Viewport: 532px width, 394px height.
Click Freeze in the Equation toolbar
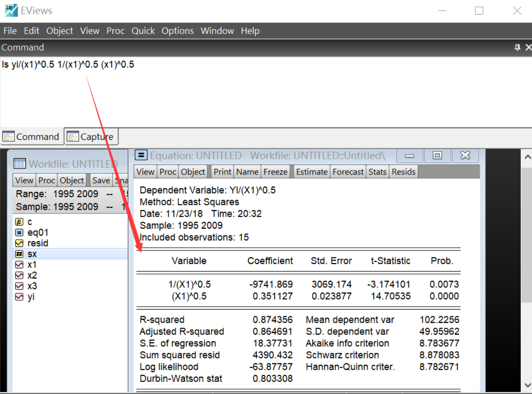click(276, 172)
